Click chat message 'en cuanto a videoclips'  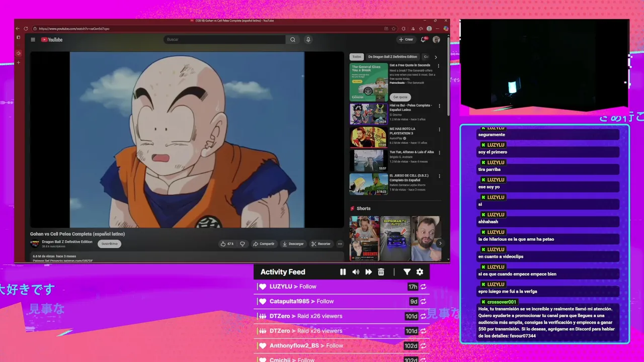501,256
